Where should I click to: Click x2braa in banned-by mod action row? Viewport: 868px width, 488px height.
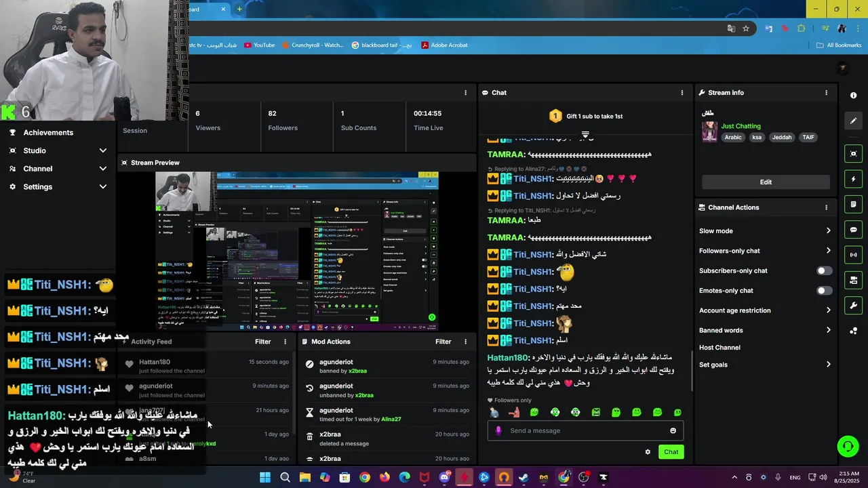pos(357,371)
